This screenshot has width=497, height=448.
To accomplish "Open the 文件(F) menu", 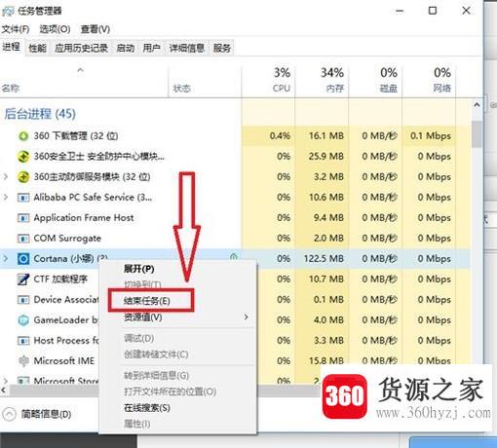I will point(16,29).
